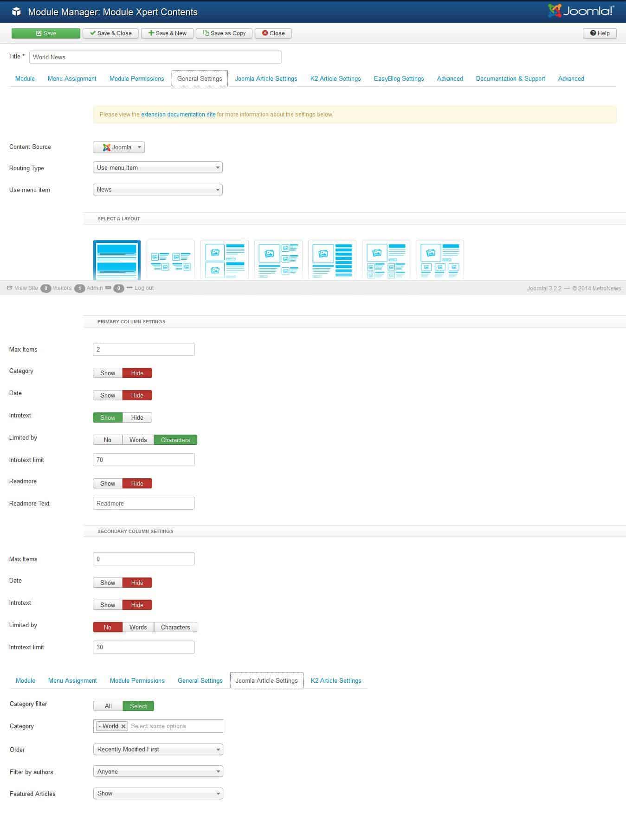The image size is (626, 840).
Task: Set Category filter to Select
Action: click(138, 706)
